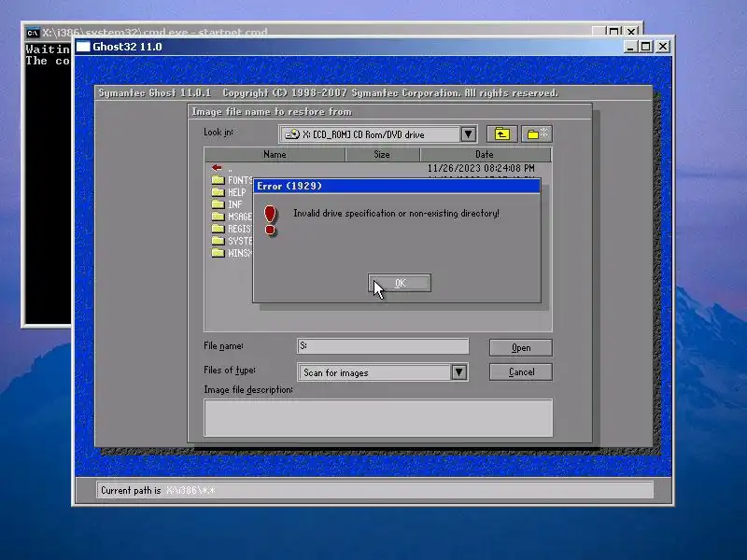Image resolution: width=747 pixels, height=560 pixels.
Task: Select the MSAGENT folder icon
Action: pyautogui.click(x=218, y=217)
